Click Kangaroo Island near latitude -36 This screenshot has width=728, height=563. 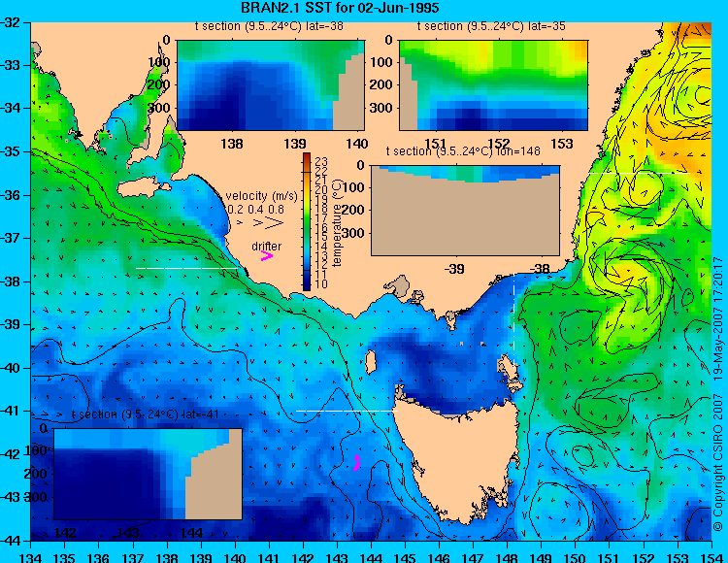(143, 188)
